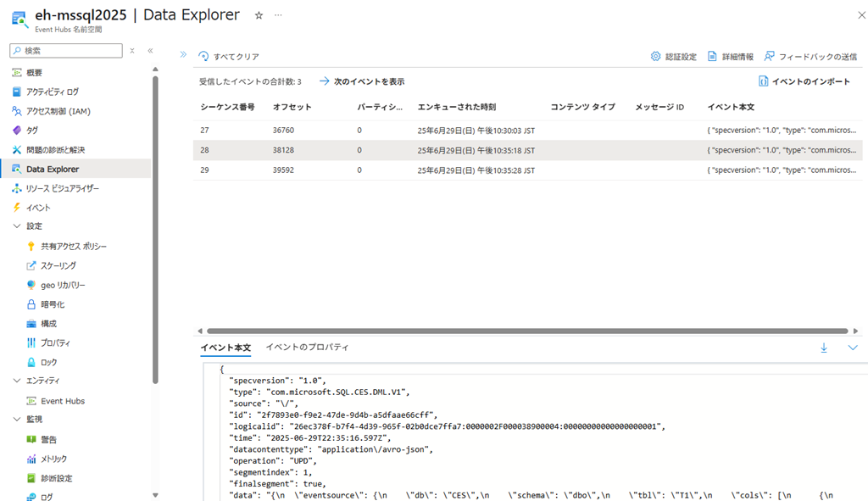Collapse the エンティティ section

tap(17, 381)
